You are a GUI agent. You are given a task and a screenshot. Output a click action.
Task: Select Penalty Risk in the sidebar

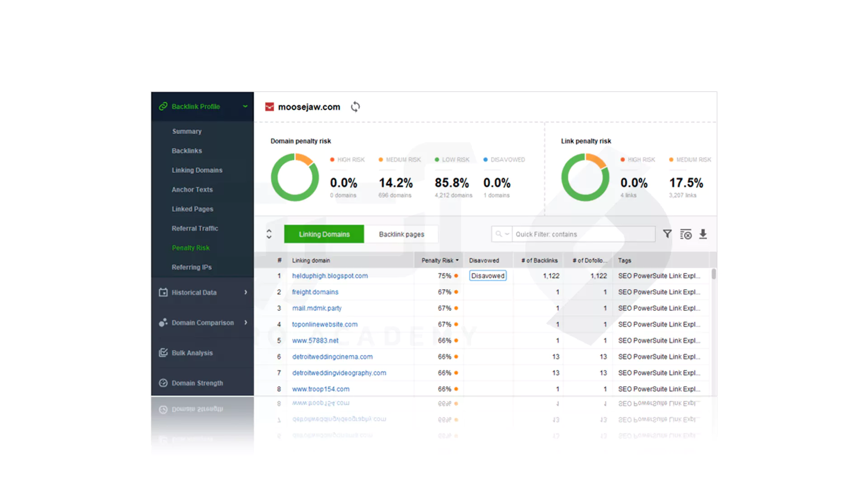pyautogui.click(x=191, y=248)
